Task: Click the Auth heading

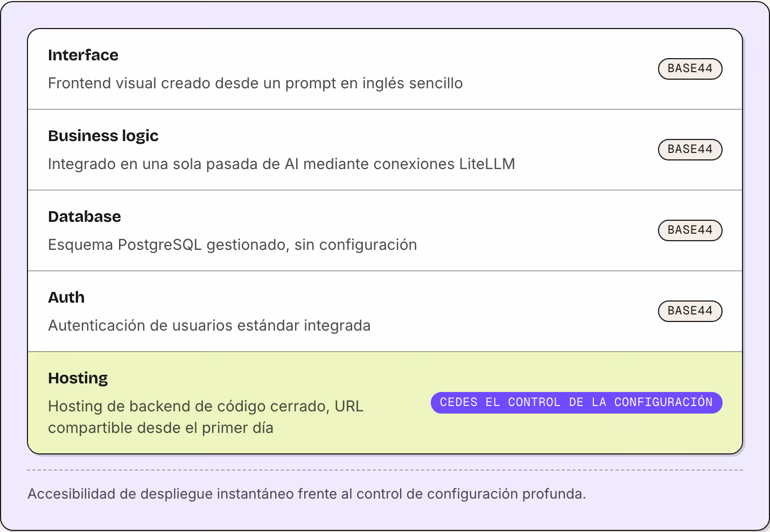Action: (66, 297)
